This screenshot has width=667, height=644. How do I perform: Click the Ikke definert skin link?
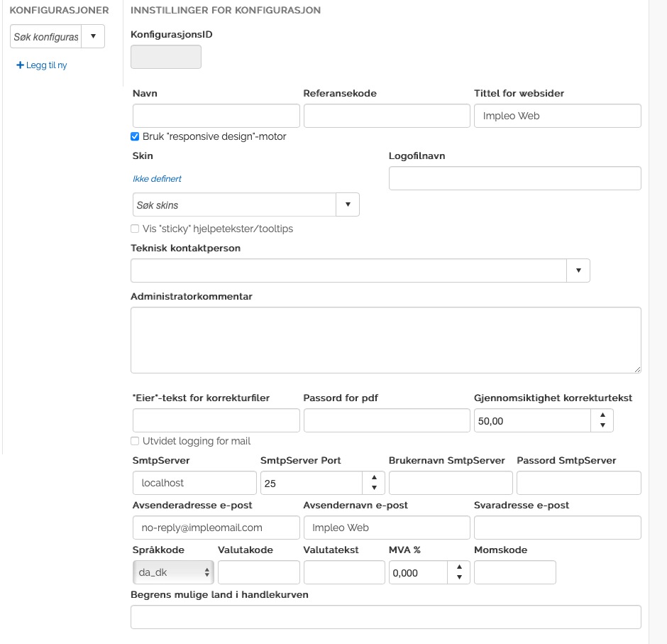pyautogui.click(x=157, y=179)
